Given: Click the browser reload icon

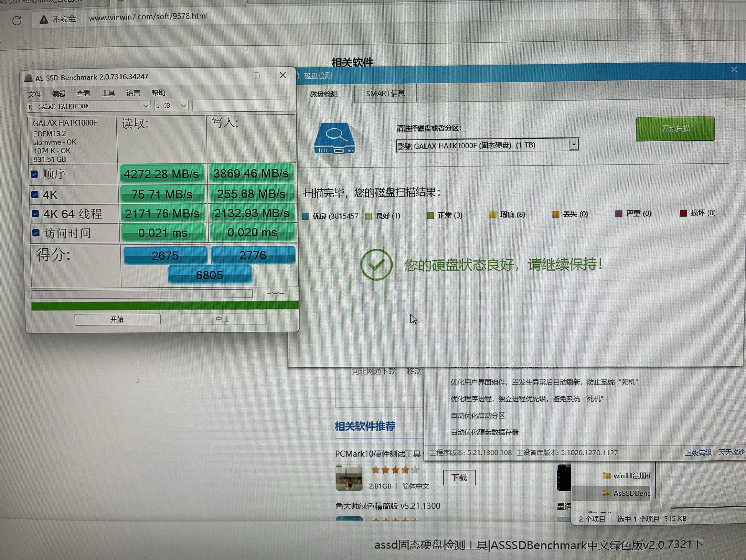Looking at the screenshot, I should pos(16,21).
